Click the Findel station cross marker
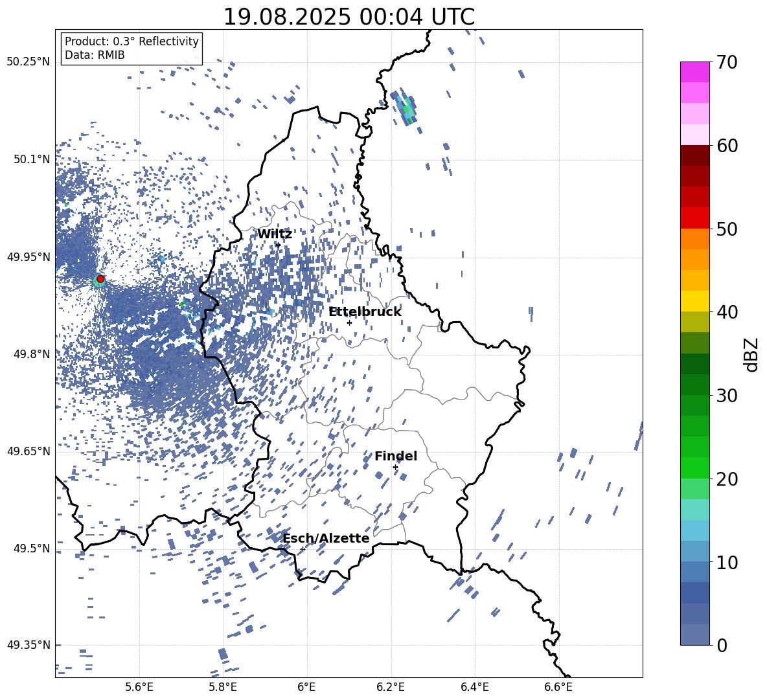The height and width of the screenshot is (700, 767). coord(395,468)
